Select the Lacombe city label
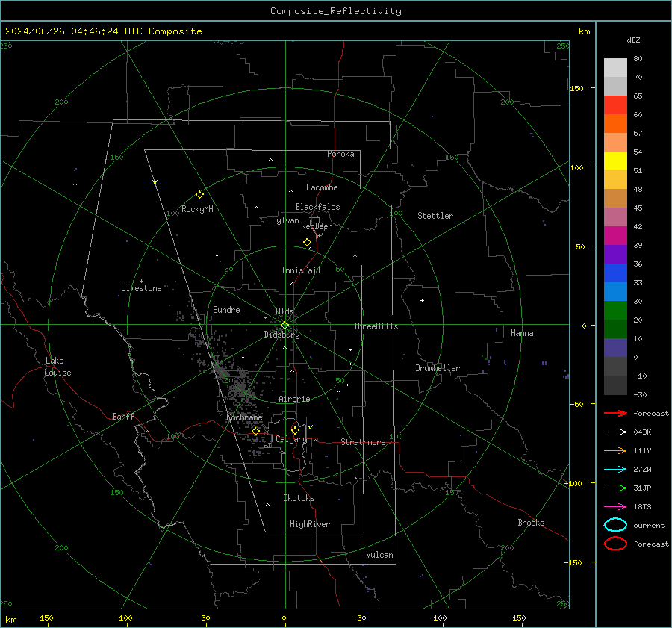 tap(322, 187)
